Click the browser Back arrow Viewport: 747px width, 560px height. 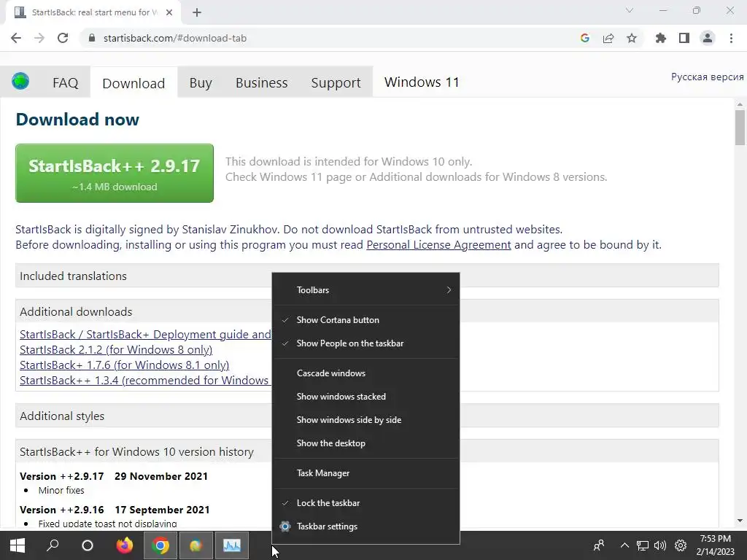(16, 38)
